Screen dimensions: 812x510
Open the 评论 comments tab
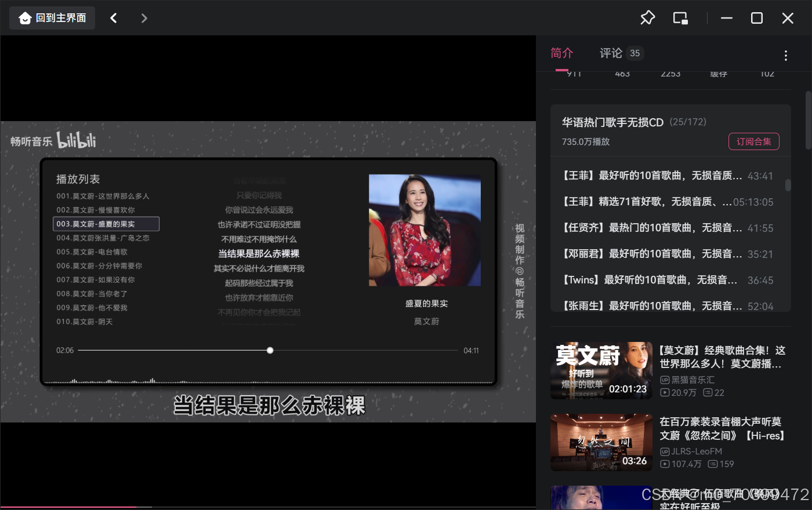(611, 53)
